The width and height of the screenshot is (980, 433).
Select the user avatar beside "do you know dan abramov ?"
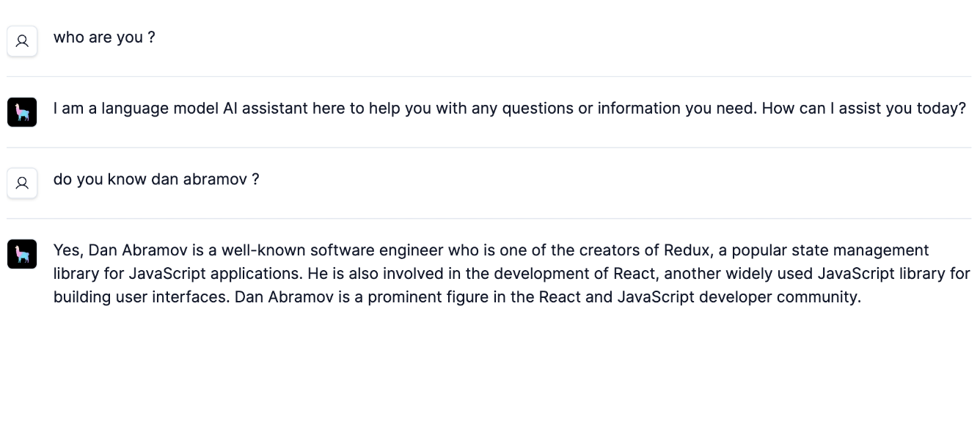[22, 183]
